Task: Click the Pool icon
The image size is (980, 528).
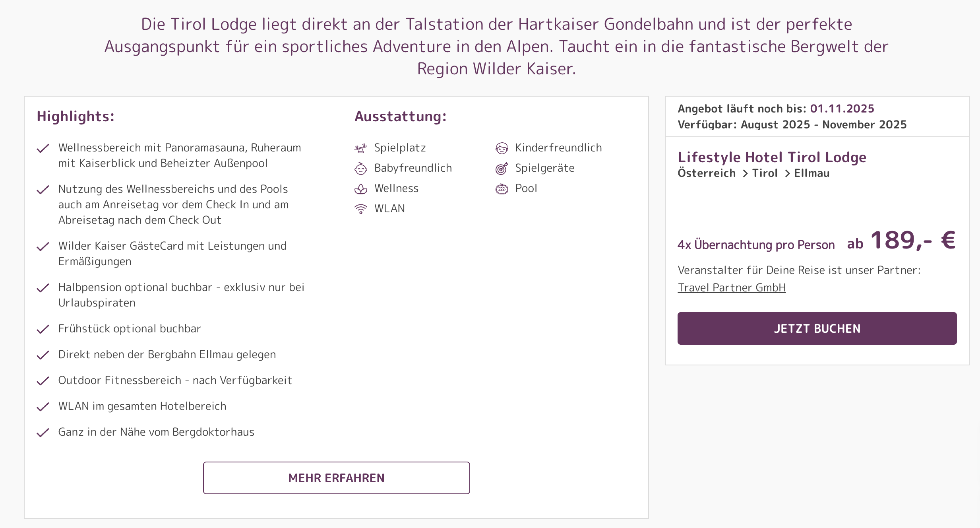Action: (x=502, y=189)
